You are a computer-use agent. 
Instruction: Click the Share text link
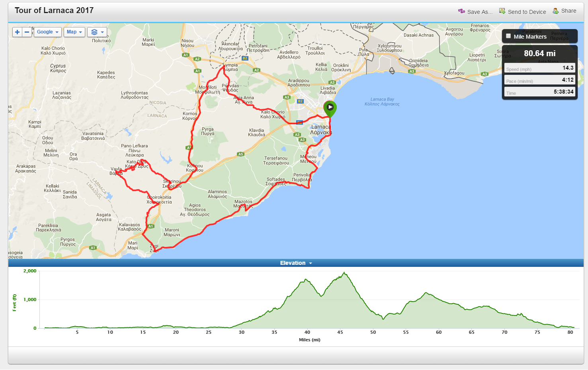568,11
